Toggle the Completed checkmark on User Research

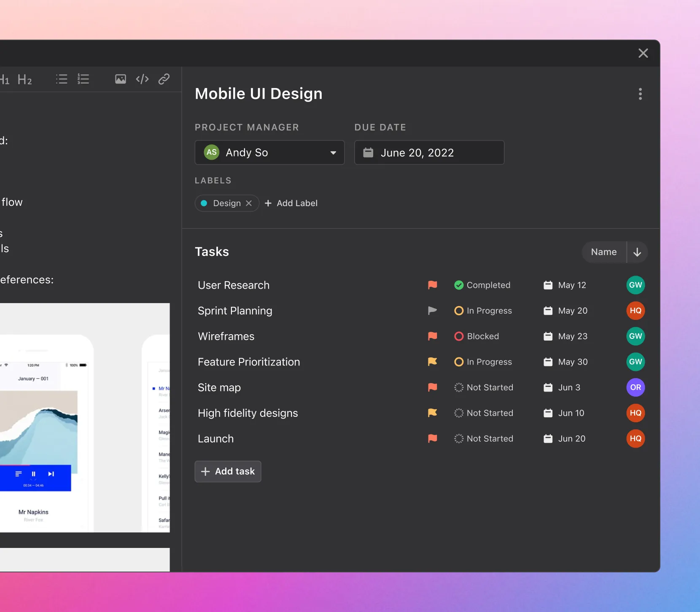459,285
